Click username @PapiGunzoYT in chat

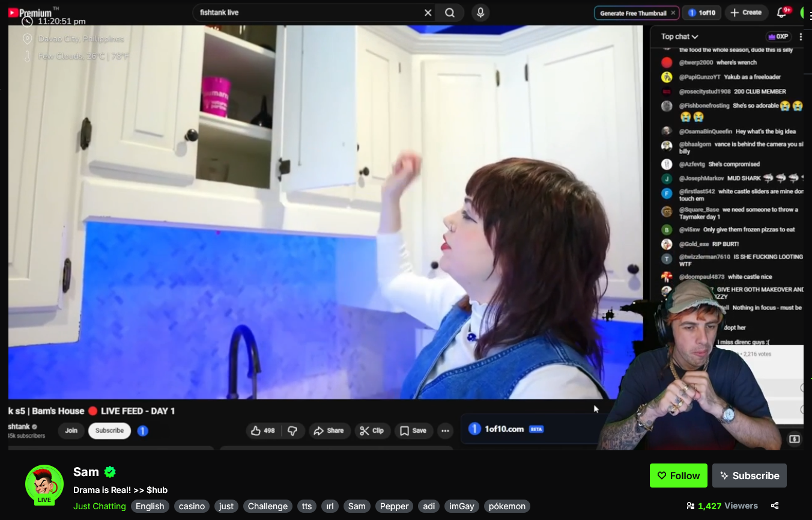(699, 77)
